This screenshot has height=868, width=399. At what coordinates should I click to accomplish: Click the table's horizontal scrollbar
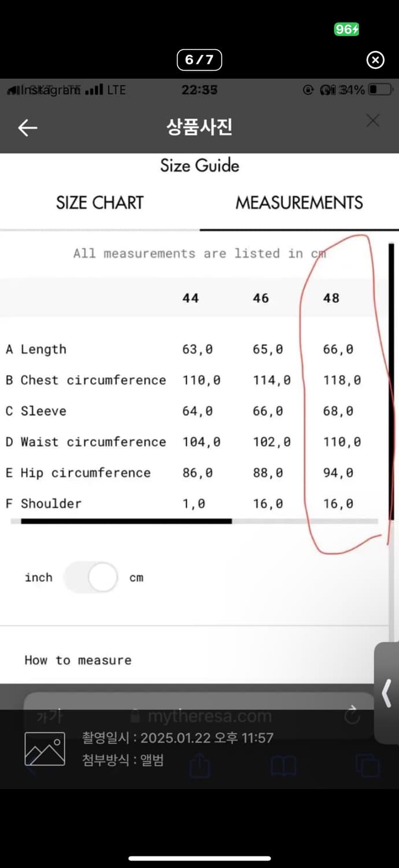(x=126, y=521)
